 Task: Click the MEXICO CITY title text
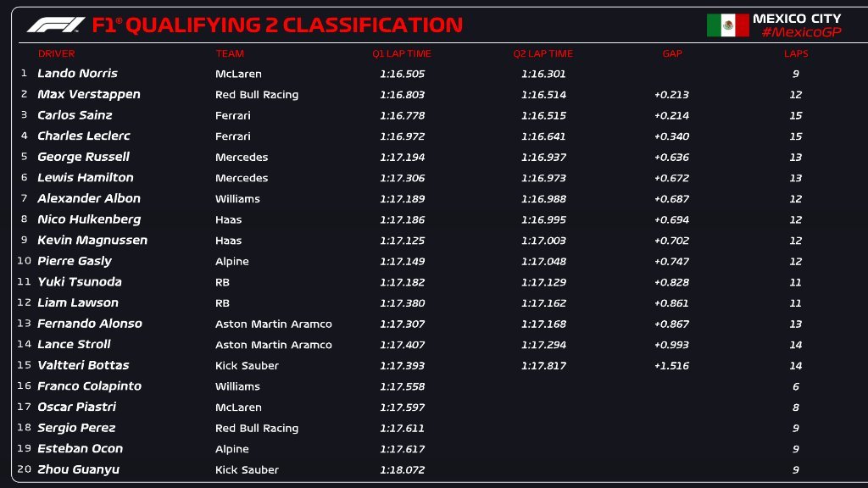pos(797,18)
